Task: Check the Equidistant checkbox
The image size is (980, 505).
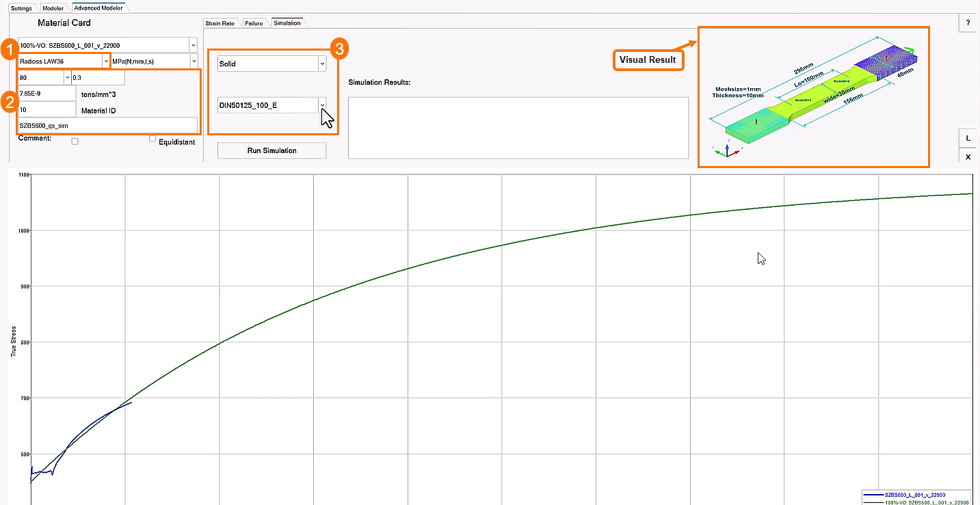Action: click(x=151, y=138)
